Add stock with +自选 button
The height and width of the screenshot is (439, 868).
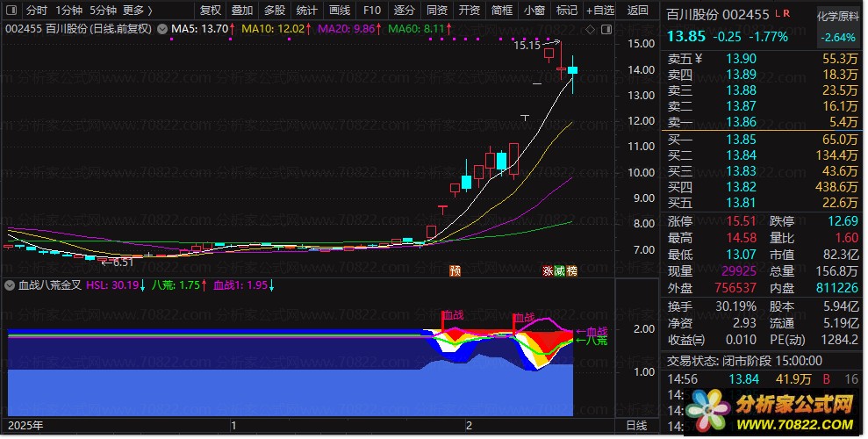point(600,10)
